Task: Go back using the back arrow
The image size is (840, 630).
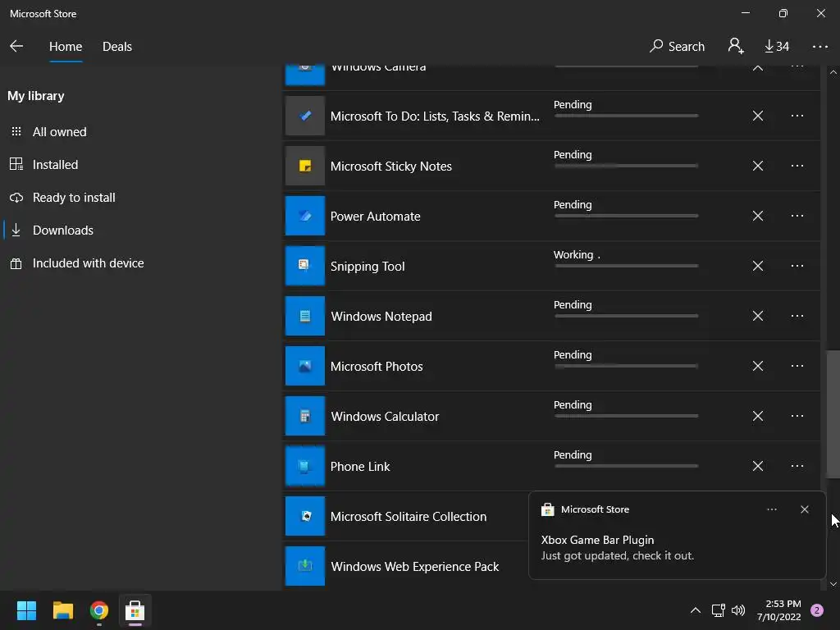Action: 16,47
